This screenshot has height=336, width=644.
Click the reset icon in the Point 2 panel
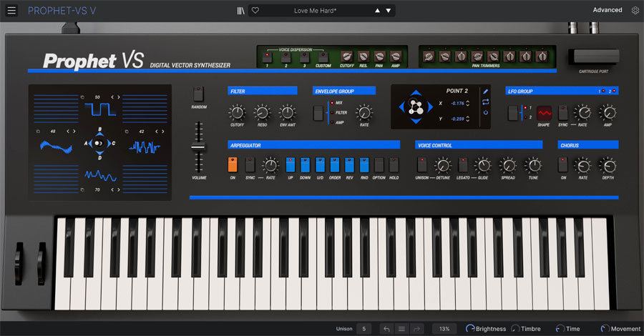coord(486,113)
